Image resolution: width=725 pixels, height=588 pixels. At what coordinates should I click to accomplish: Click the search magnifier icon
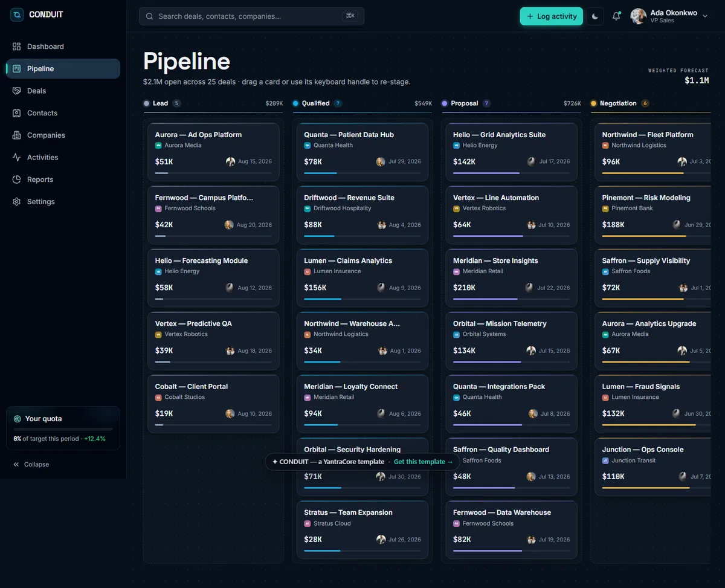pos(149,16)
